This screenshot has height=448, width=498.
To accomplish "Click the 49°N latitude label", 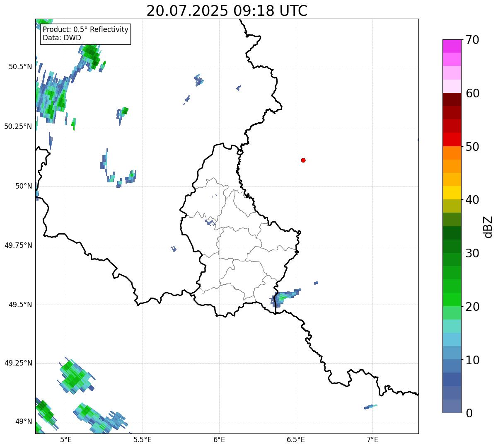I will click(24, 422).
